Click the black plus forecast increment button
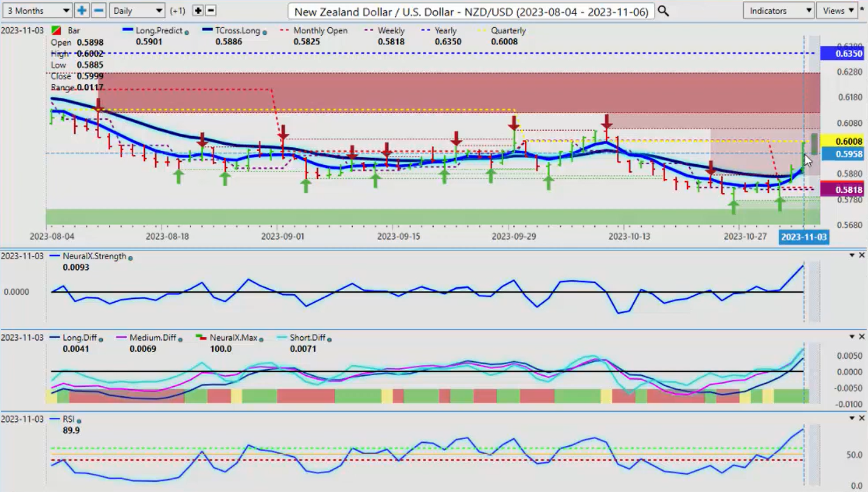 pyautogui.click(x=198, y=10)
